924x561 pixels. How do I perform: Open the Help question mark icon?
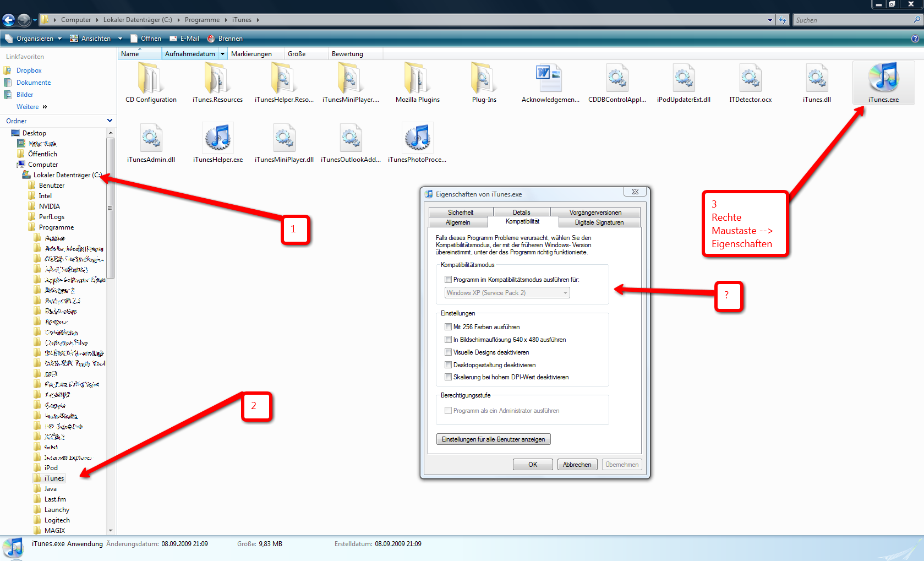point(915,39)
